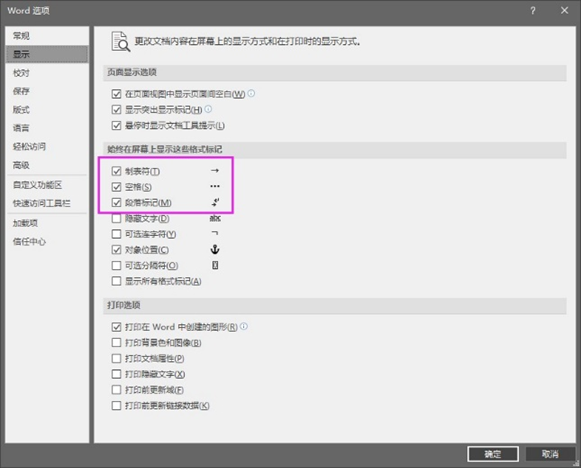581x468 pixels.
Task: Click the 取消 button
Action: 550,454
